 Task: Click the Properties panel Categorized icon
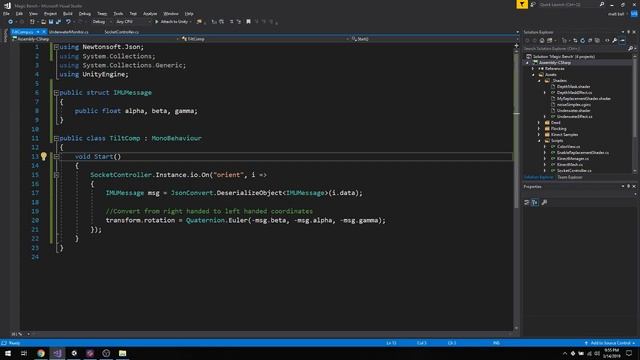click(527, 202)
